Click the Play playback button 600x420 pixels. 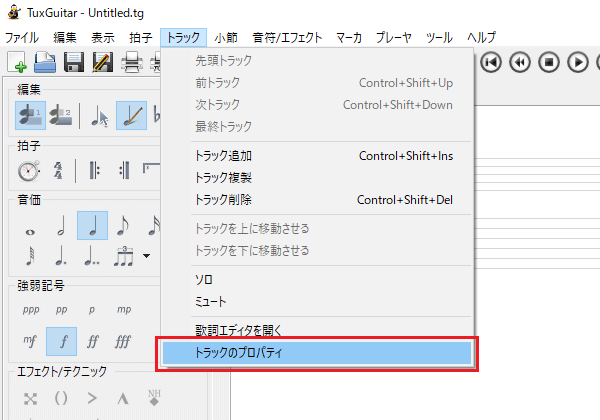pos(578,62)
